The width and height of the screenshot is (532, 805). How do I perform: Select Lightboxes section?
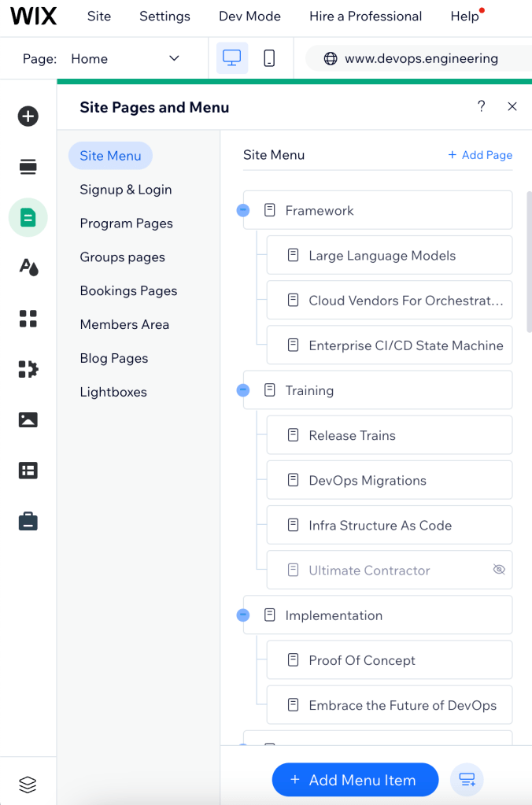113,392
